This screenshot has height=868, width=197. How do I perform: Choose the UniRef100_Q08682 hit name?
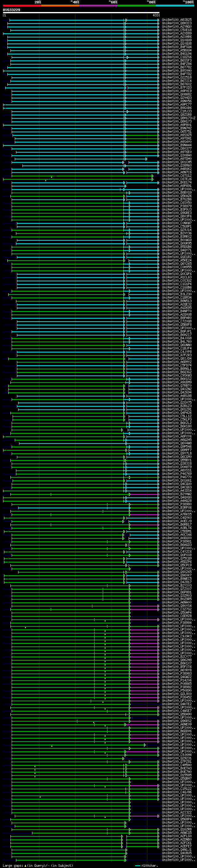[x=177, y=94]
